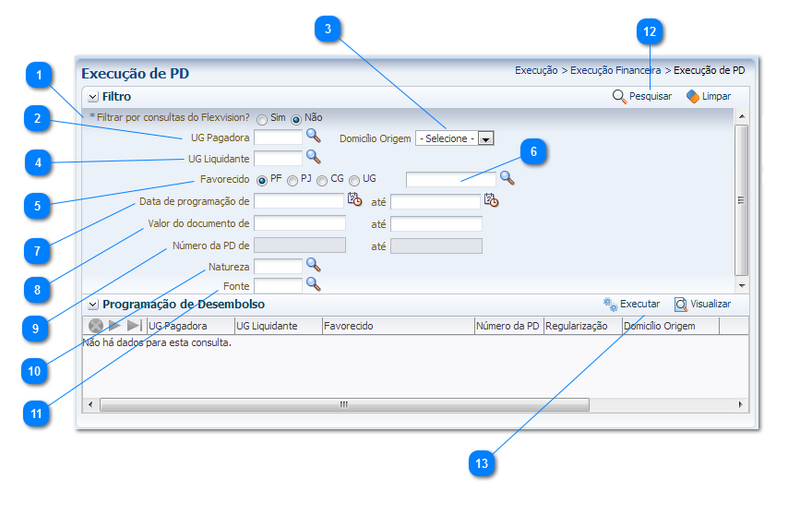This screenshot has height=515, width=800.
Task: Click the Favorecido search magnifier icon
Action: (507, 178)
